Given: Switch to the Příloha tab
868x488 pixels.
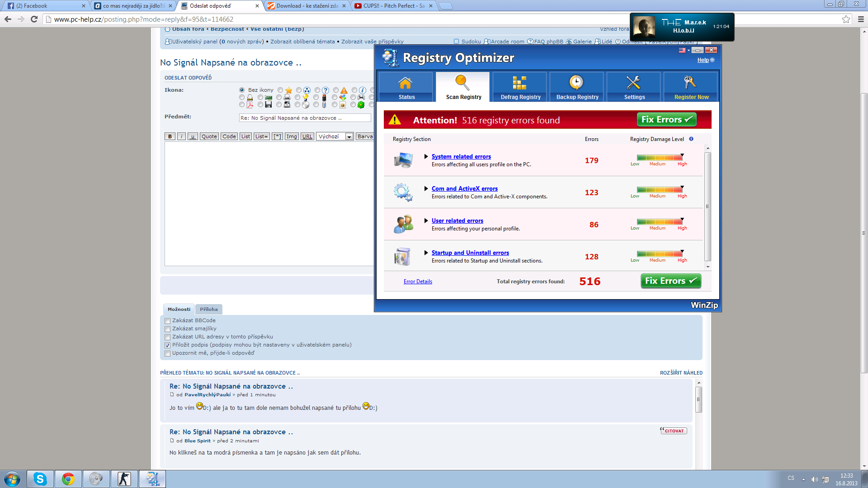Looking at the screenshot, I should pyautogui.click(x=209, y=310).
